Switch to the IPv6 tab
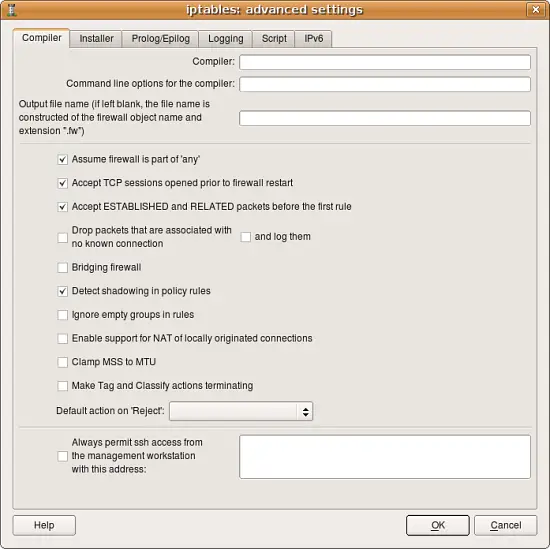This screenshot has width=550, height=549. coord(314,39)
